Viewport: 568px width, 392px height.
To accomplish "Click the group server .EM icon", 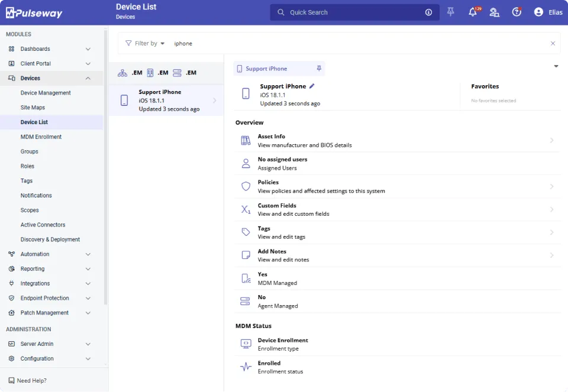I will (x=177, y=73).
